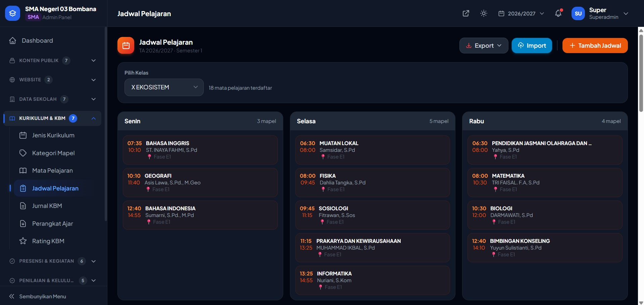Click the Jurnal KBM document icon
This screenshot has height=305, width=644.
pos(23,206)
